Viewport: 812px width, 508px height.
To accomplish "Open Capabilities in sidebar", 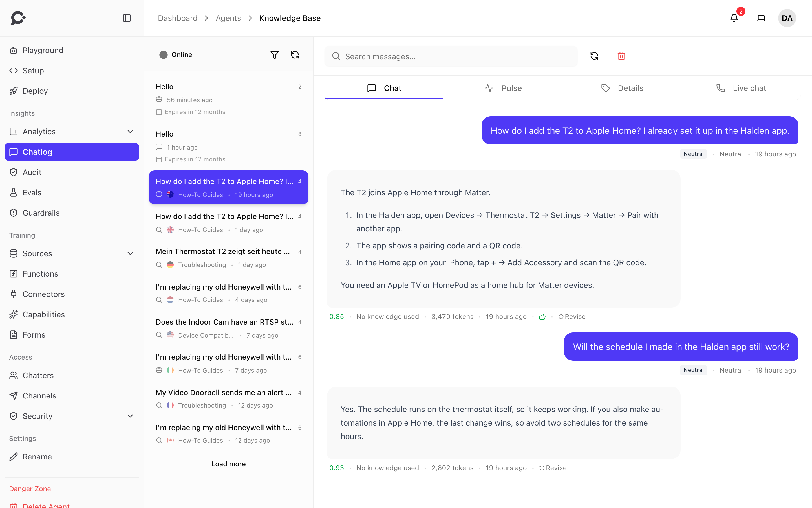I will tap(72, 314).
